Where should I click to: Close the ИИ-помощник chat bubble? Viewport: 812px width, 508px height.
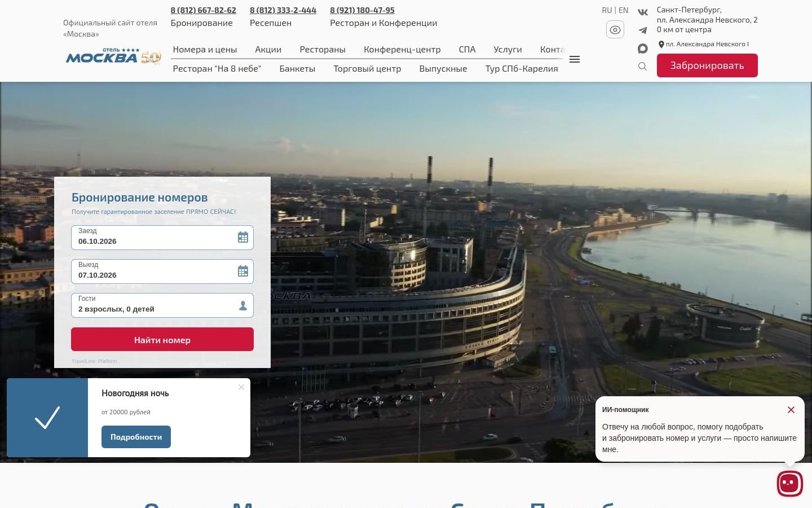click(x=791, y=410)
